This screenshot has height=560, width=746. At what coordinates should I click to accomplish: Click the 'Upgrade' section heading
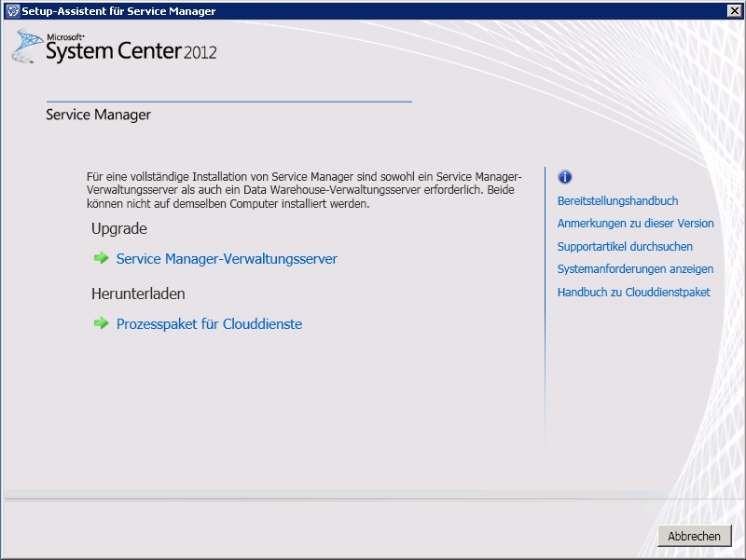click(119, 228)
